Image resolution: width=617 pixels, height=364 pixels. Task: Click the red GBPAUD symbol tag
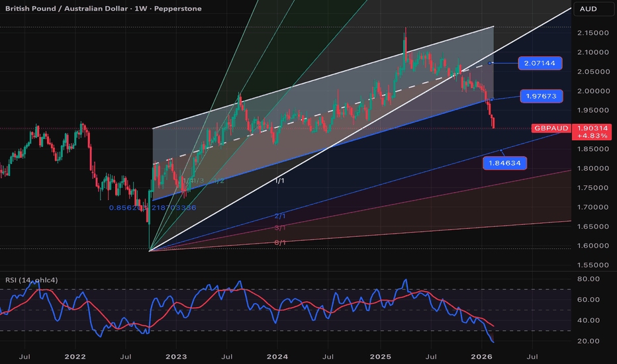coord(551,128)
